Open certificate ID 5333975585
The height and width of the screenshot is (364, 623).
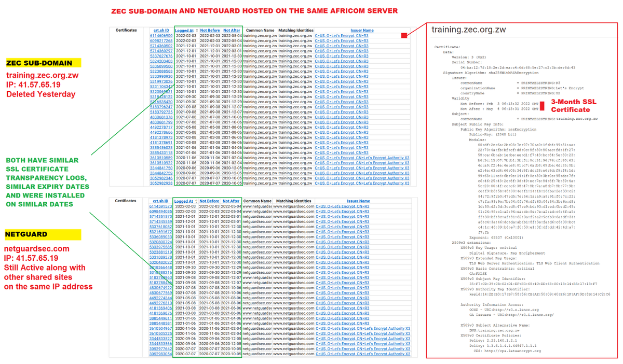coord(161,247)
